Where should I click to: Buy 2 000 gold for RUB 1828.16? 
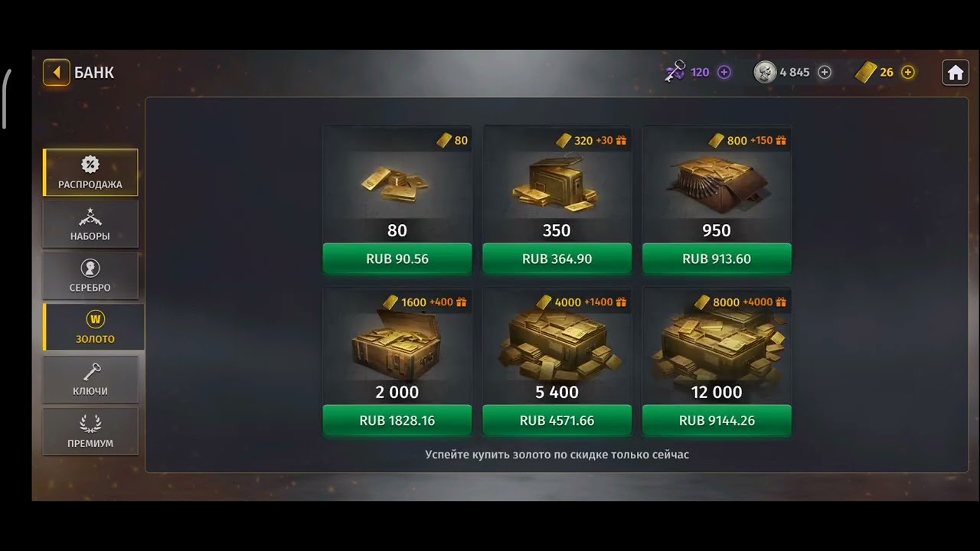(397, 420)
